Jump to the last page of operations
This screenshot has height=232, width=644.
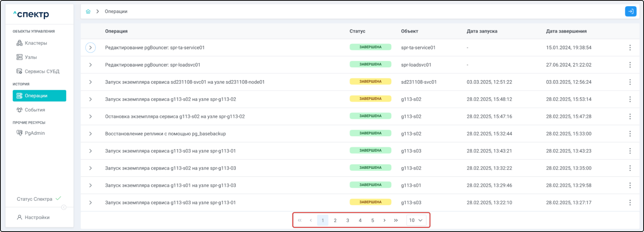tap(396, 220)
